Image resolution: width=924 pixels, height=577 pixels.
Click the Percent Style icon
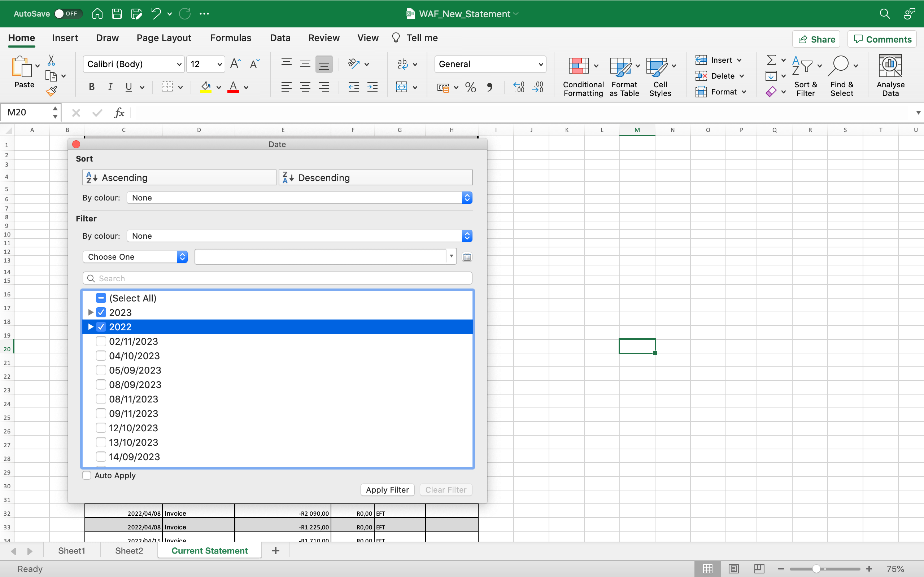coord(470,87)
